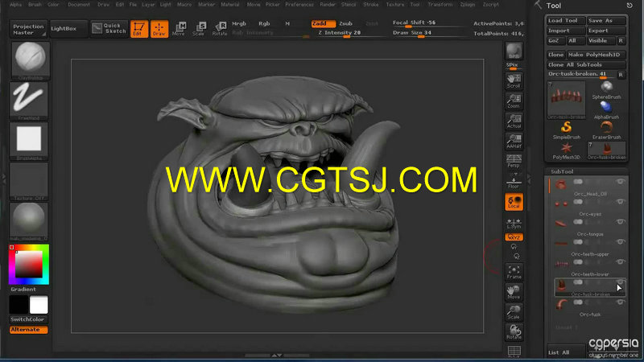Click the Frame mesh icon
The image size is (644, 362).
coord(514,272)
